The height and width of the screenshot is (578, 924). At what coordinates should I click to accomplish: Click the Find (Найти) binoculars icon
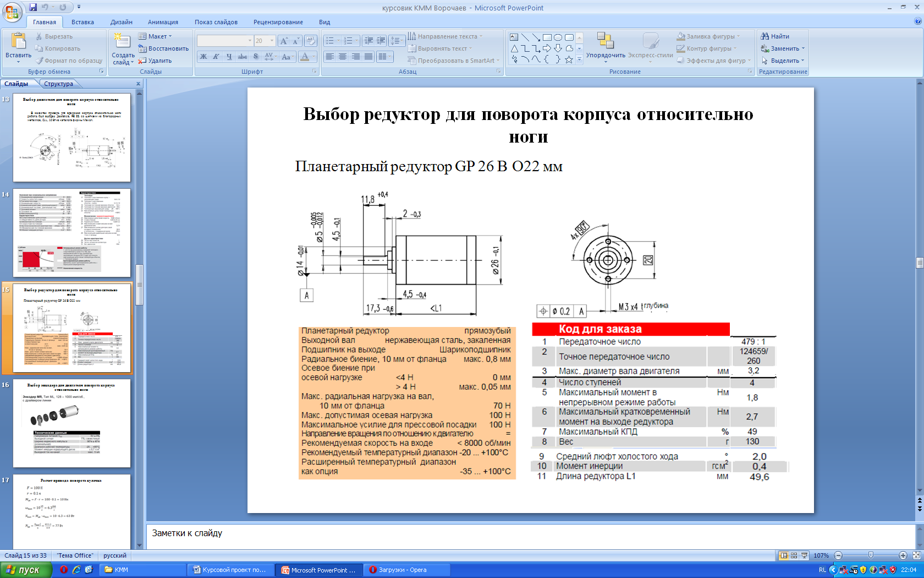coord(765,36)
